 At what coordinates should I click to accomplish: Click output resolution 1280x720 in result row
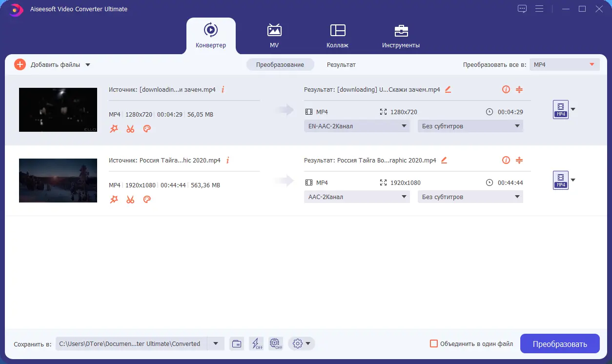404,112
